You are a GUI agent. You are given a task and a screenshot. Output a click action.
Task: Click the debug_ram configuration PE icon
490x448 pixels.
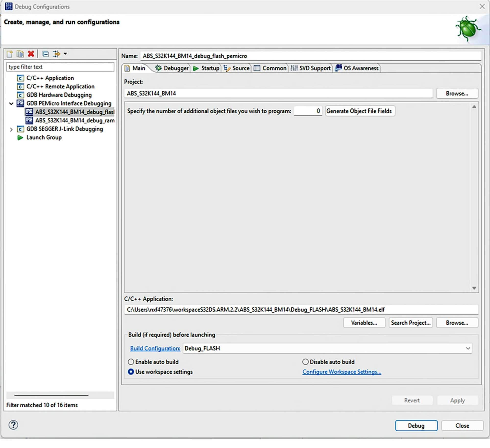(29, 120)
